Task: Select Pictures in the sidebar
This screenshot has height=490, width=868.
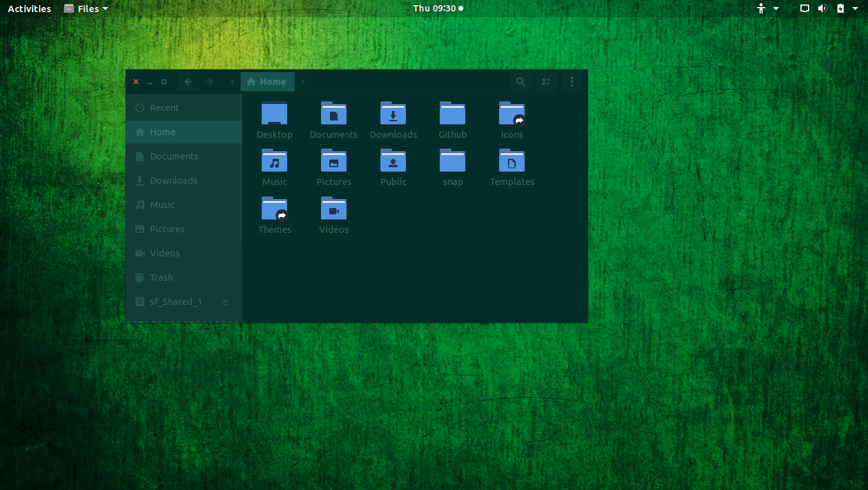Action: pyautogui.click(x=184, y=229)
